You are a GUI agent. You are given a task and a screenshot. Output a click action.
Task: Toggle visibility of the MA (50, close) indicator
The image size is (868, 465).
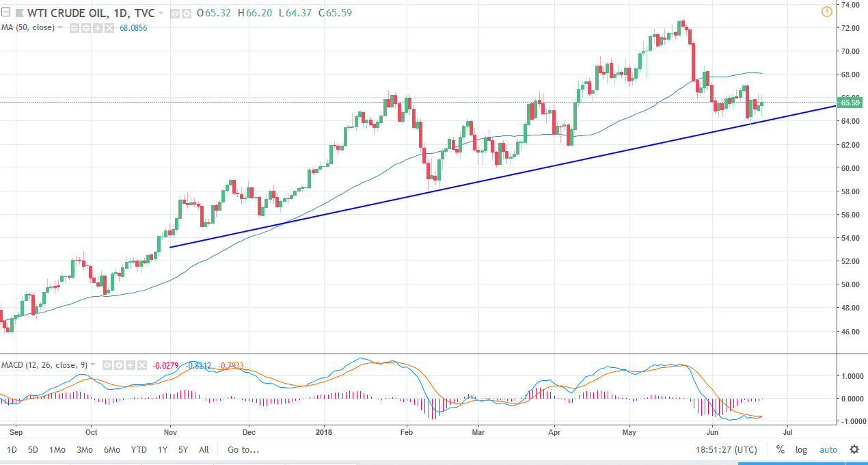pyautogui.click(x=74, y=27)
